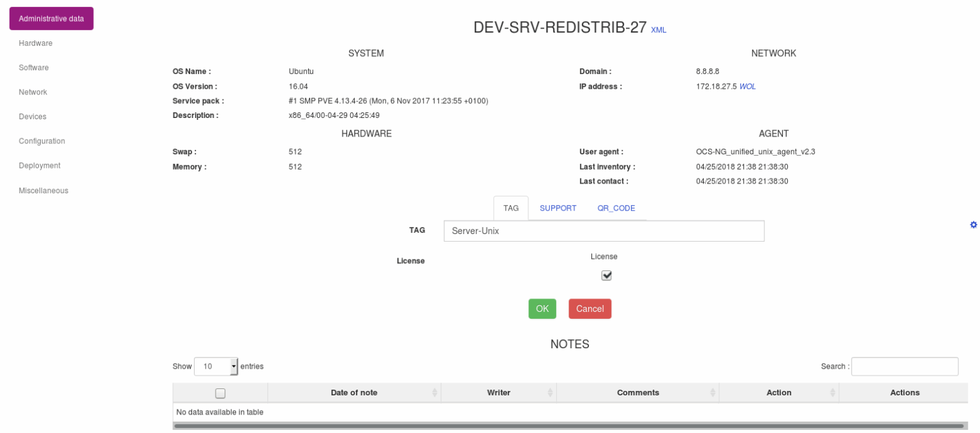Edit the Server-Unix tag input field

click(x=604, y=231)
